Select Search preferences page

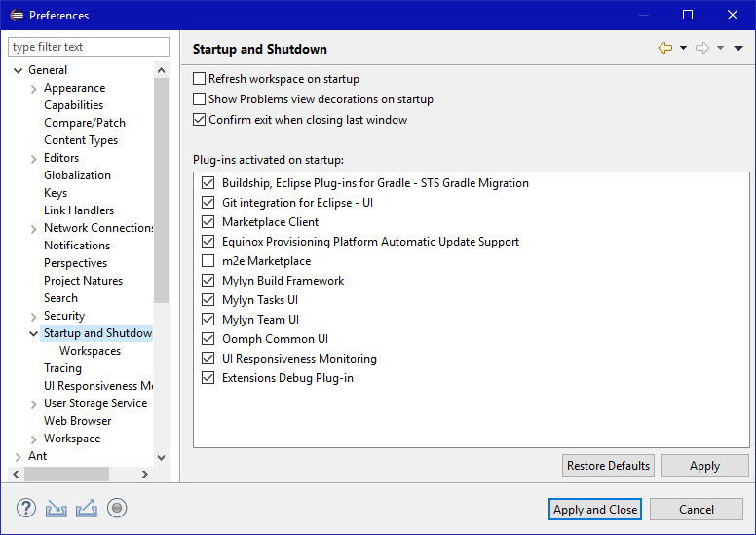pos(60,298)
